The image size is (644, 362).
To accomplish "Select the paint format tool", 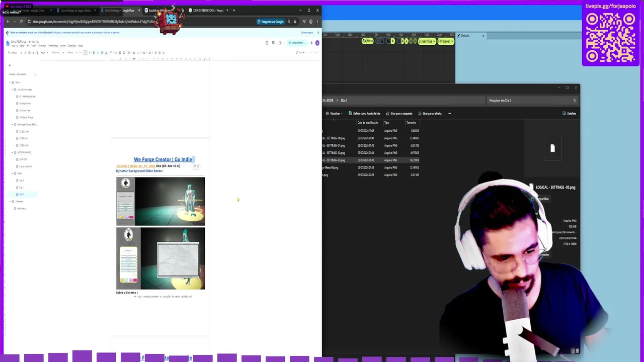I will [37, 53].
